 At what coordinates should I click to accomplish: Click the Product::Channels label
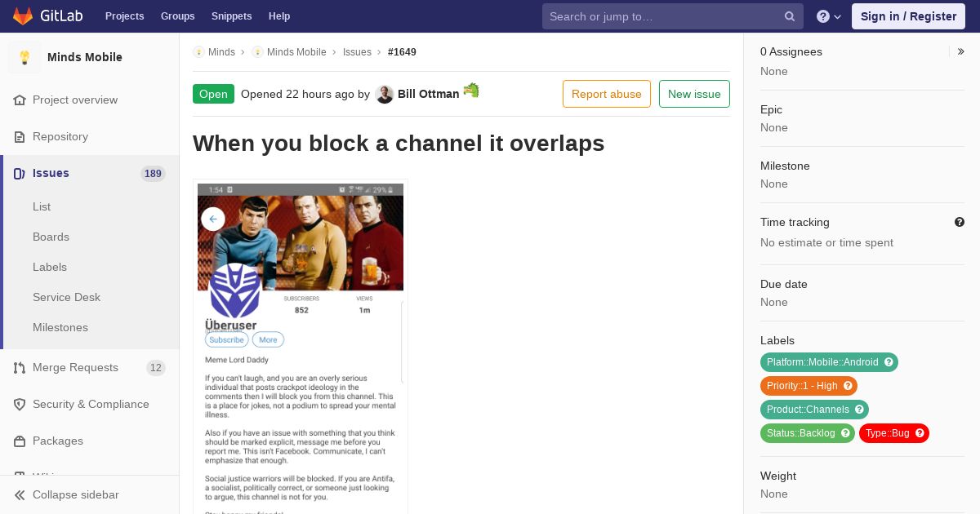pos(808,410)
